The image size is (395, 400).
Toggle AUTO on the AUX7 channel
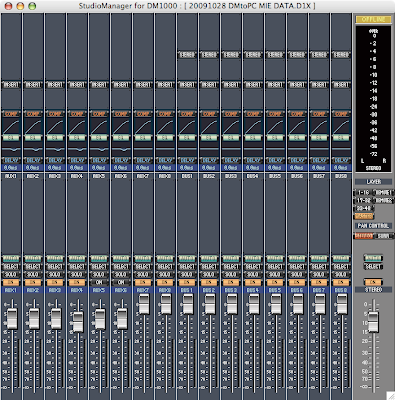click(143, 259)
